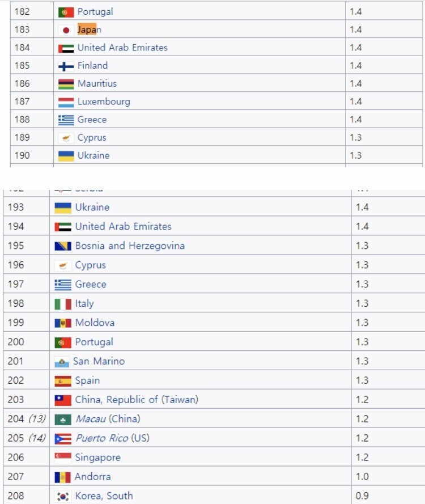Click the Luxembourg flag icon
Screen dimensions: 425x504
pos(66,102)
